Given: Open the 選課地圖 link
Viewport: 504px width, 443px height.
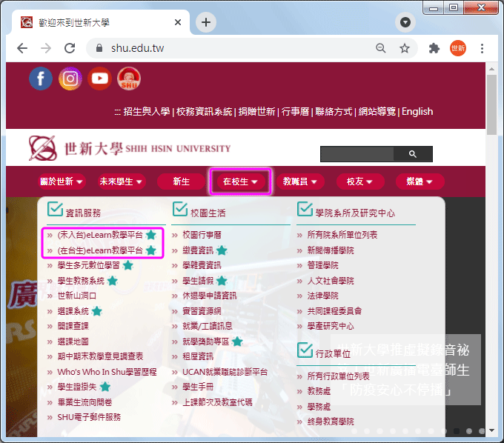Looking at the screenshot, I should pos(73,342).
